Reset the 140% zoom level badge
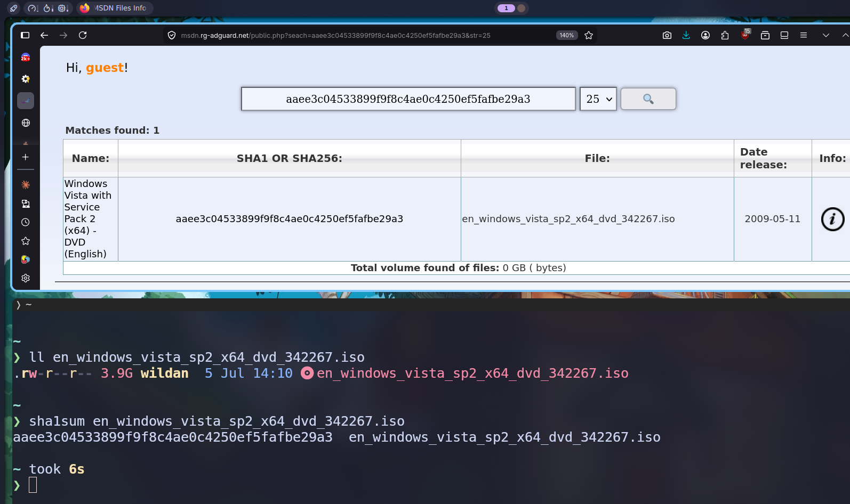This screenshot has width=850, height=504. tap(567, 35)
